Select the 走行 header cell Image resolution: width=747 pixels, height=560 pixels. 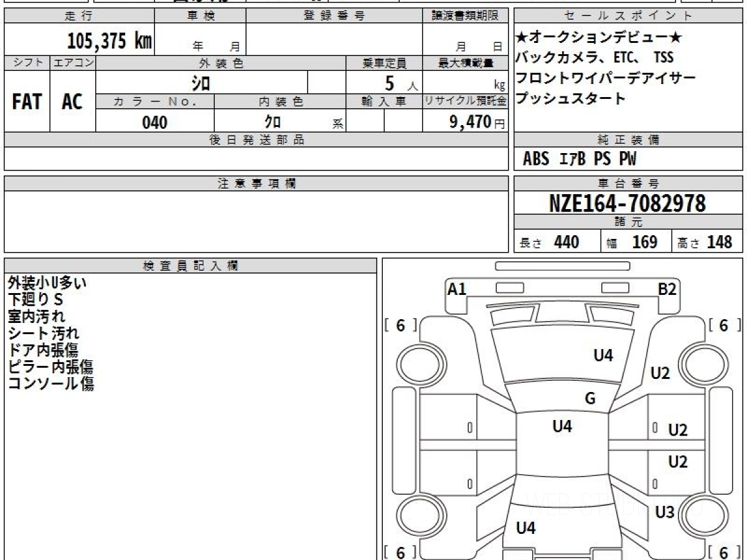pyautogui.click(x=79, y=16)
